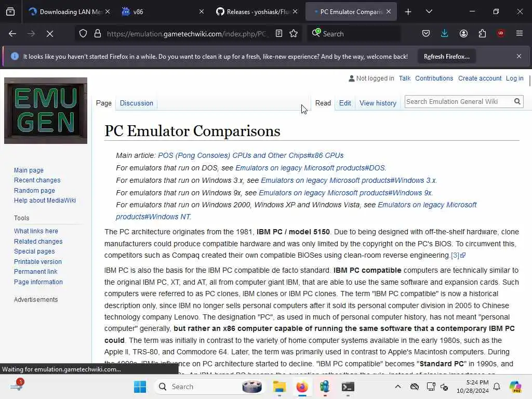Image resolution: width=532 pixels, height=399 pixels.
Task: Close the v86 tab
Action: tap(202, 11)
